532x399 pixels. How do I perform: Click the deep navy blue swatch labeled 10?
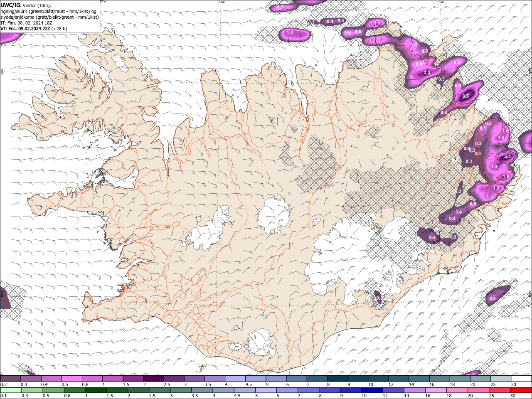click(372, 390)
